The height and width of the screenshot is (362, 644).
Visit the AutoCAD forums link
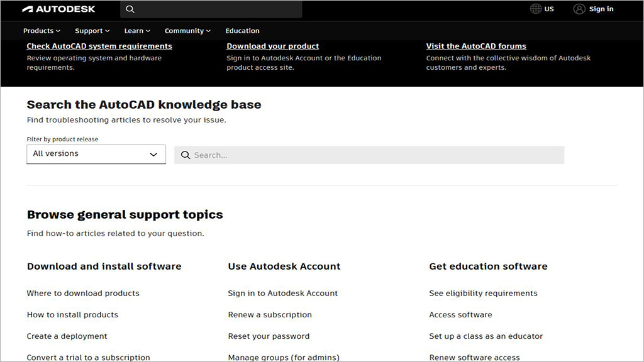pyautogui.click(x=476, y=46)
